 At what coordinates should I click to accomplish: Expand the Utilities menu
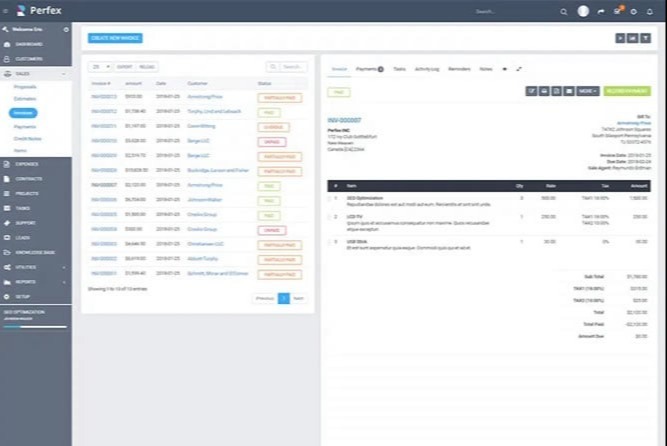click(x=36, y=267)
